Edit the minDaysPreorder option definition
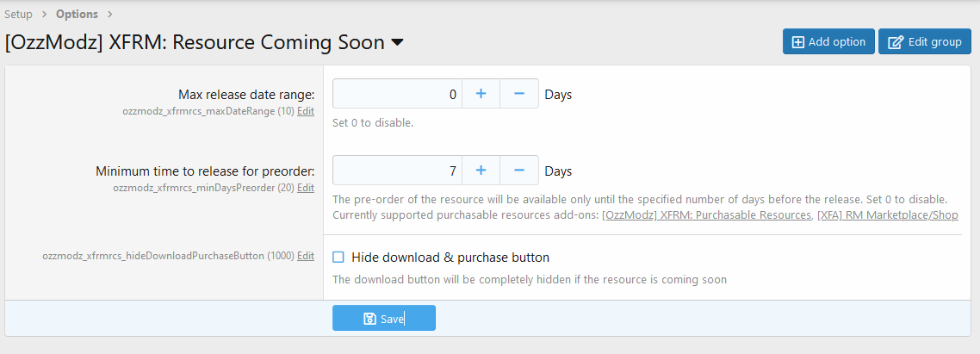The width and height of the screenshot is (980, 354). [306, 188]
